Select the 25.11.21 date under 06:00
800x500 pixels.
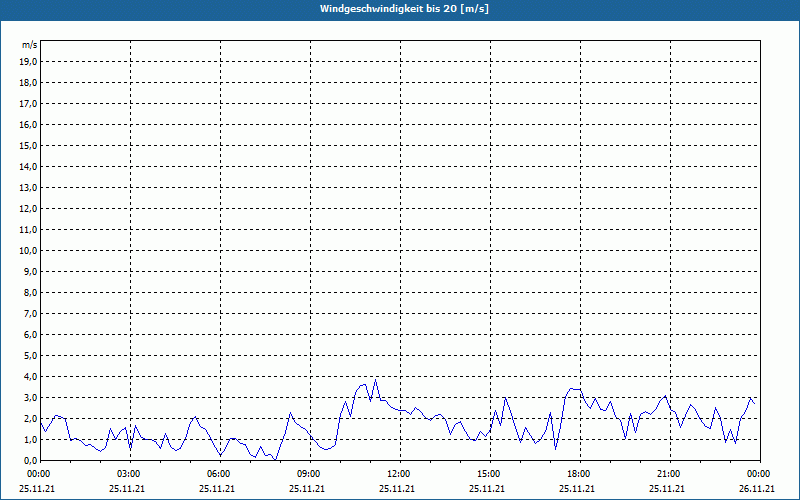217,488
